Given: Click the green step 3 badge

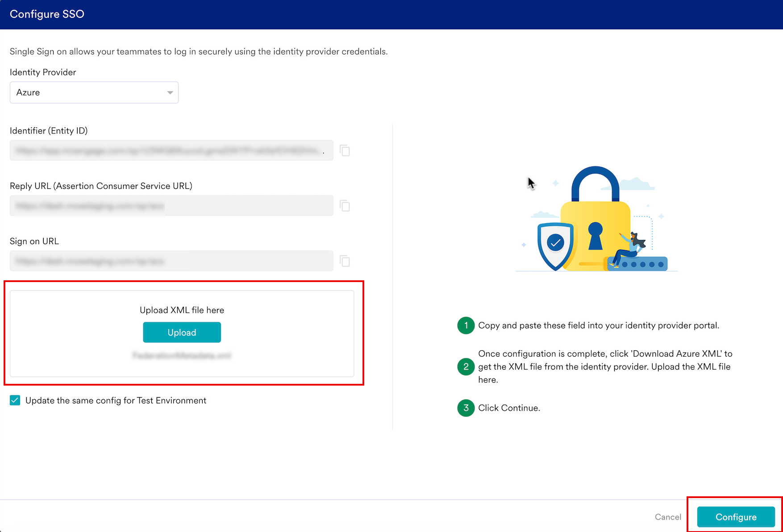Looking at the screenshot, I should (x=466, y=408).
